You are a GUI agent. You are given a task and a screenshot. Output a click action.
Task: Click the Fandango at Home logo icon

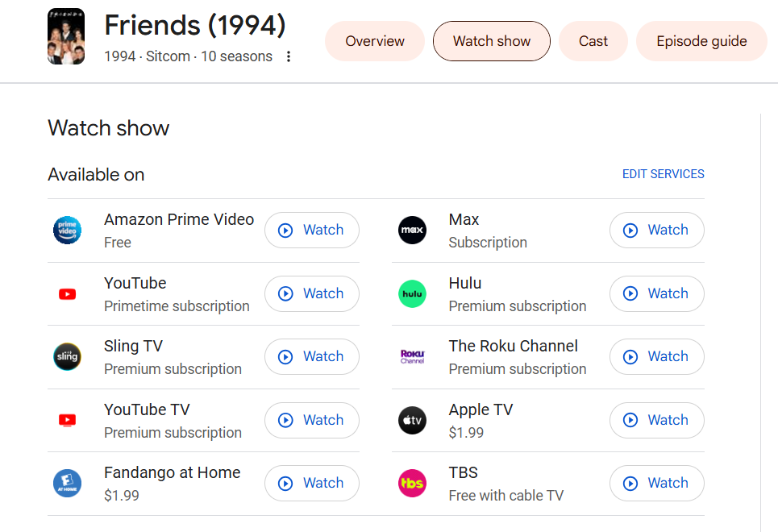pos(68,483)
